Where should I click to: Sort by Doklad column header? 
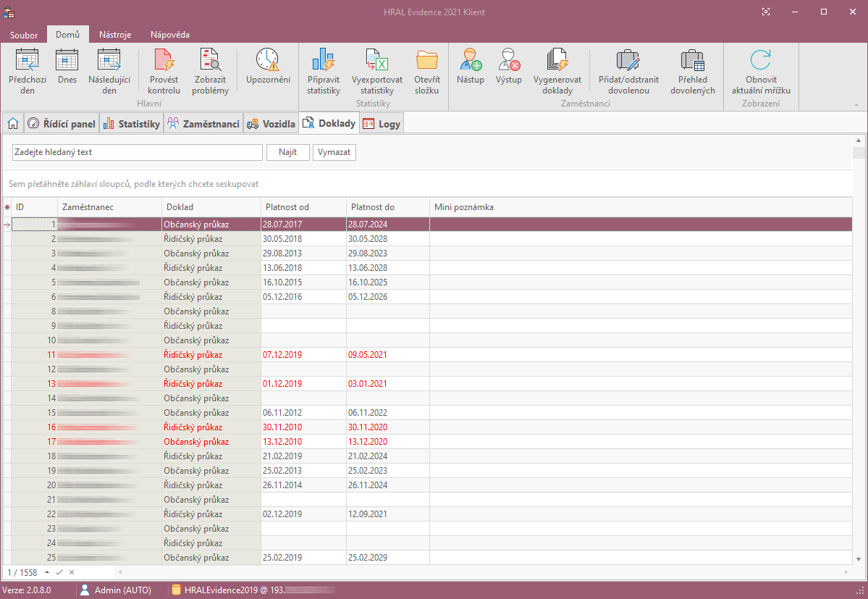point(211,207)
